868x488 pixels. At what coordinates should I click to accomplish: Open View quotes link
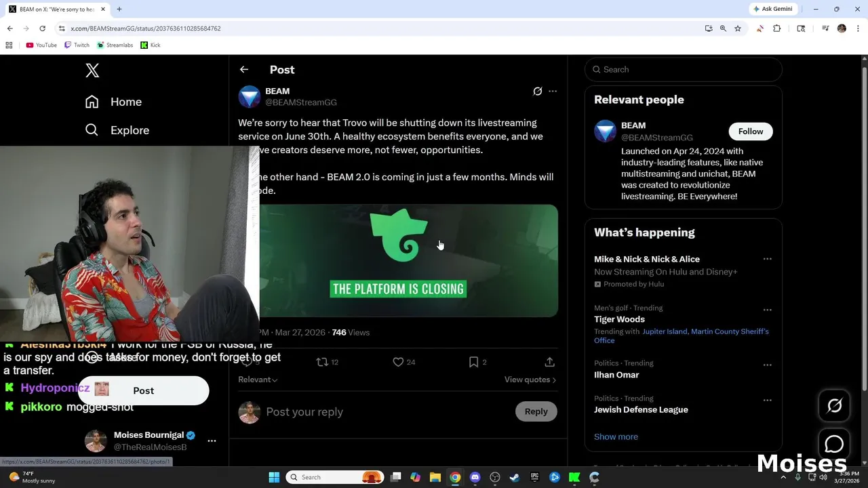530,380
